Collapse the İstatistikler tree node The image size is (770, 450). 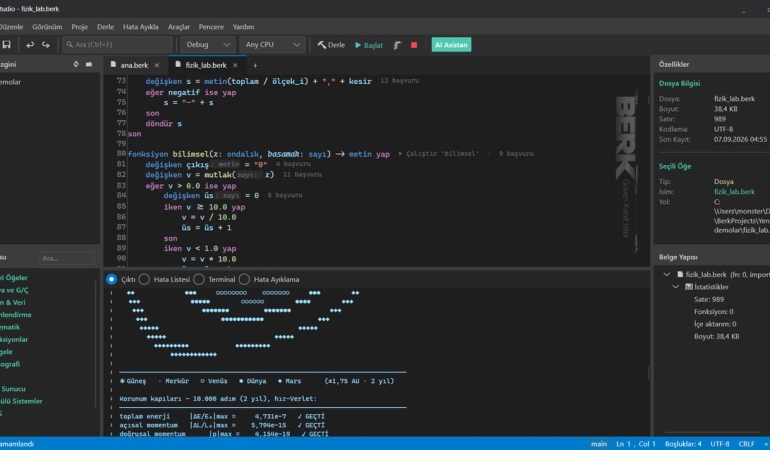tap(676, 286)
